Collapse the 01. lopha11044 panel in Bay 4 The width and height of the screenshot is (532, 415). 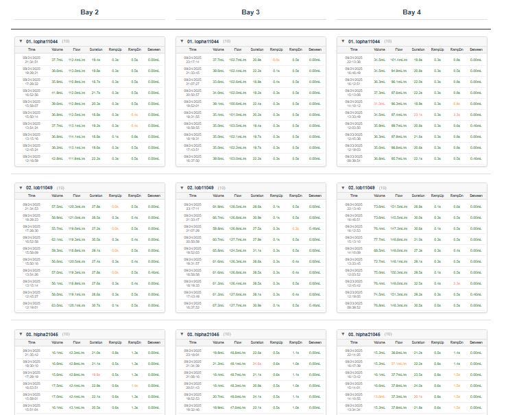pos(343,42)
